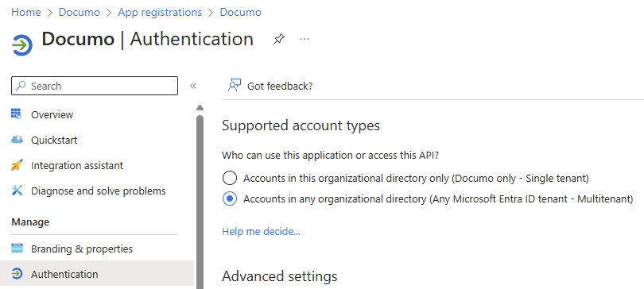Navigate to Home breadcrumb link
Screen dimensions: 644x289
click(x=26, y=12)
